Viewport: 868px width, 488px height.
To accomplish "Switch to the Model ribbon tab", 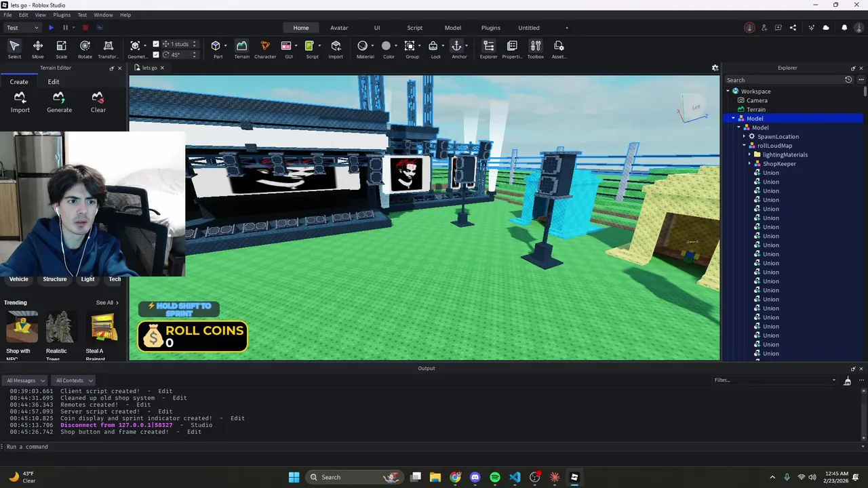I will click(x=453, y=28).
